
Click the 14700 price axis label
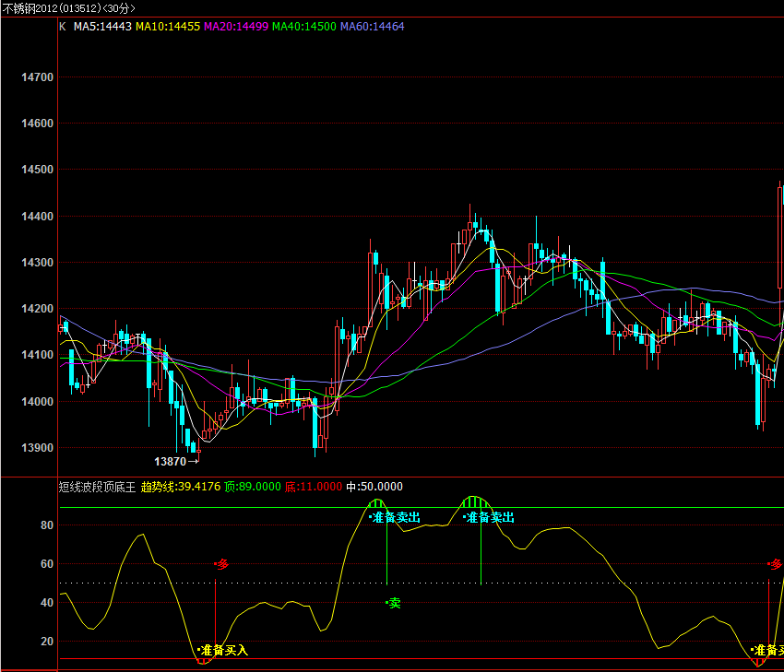coord(37,77)
